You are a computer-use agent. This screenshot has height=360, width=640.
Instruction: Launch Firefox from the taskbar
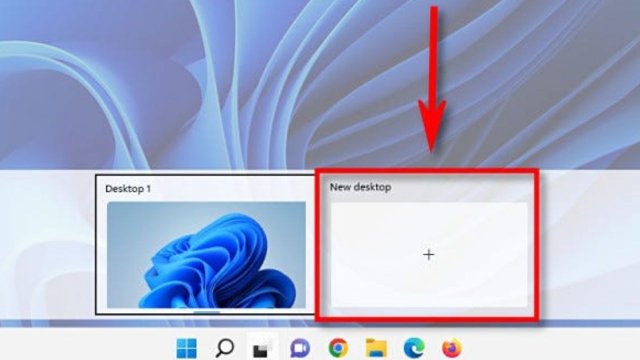pos(452,348)
